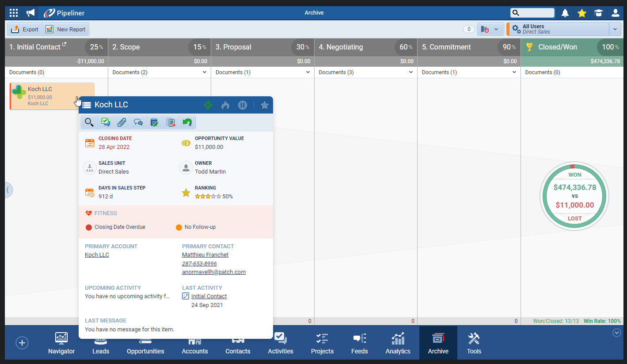Open the All Users Direct Sales dropdown arrow

(615, 29)
